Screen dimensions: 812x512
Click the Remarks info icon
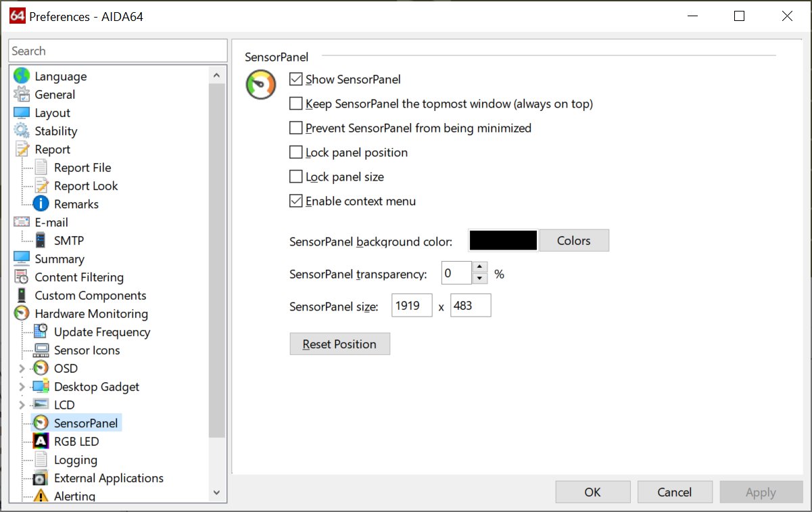tap(41, 204)
